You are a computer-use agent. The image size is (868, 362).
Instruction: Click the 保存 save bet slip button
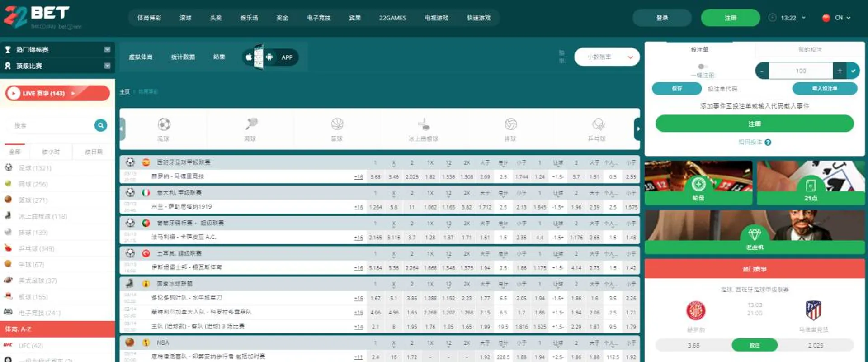(676, 89)
